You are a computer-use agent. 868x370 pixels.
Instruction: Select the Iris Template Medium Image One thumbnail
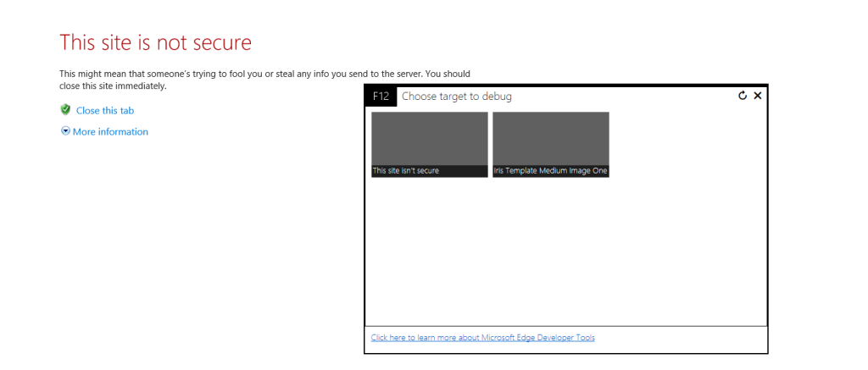click(x=550, y=139)
